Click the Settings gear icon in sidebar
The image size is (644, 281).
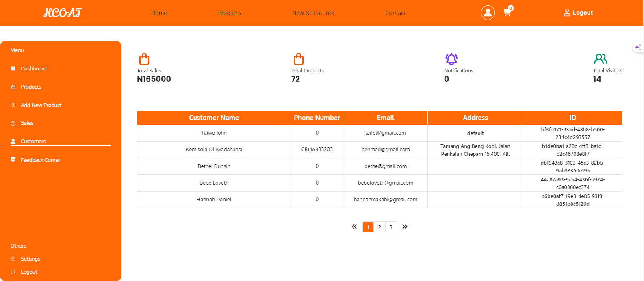pos(13,259)
